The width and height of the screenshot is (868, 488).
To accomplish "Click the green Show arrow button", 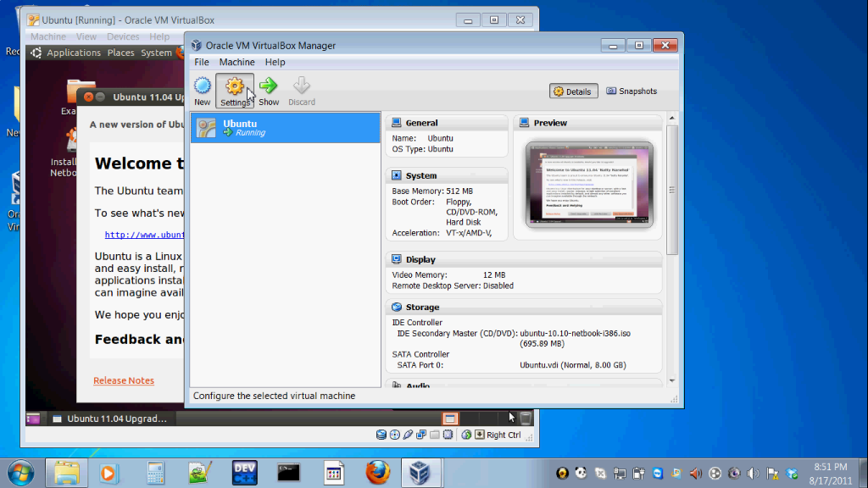I will (269, 91).
